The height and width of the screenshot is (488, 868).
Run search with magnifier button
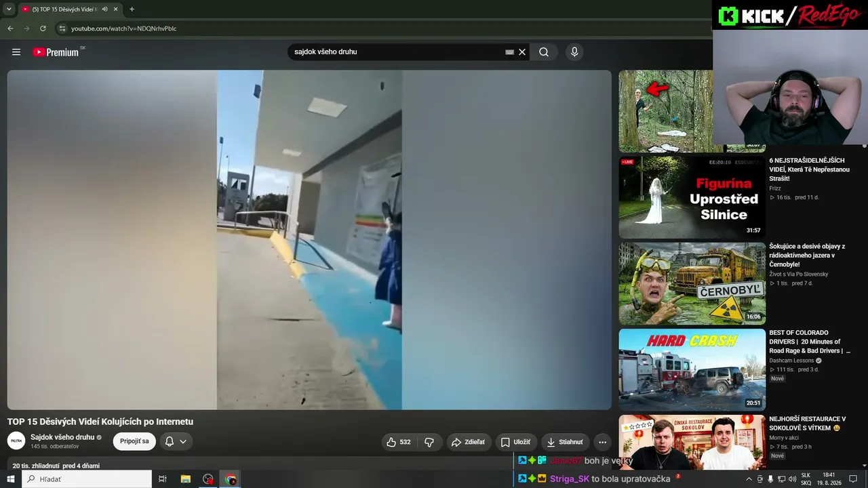544,52
